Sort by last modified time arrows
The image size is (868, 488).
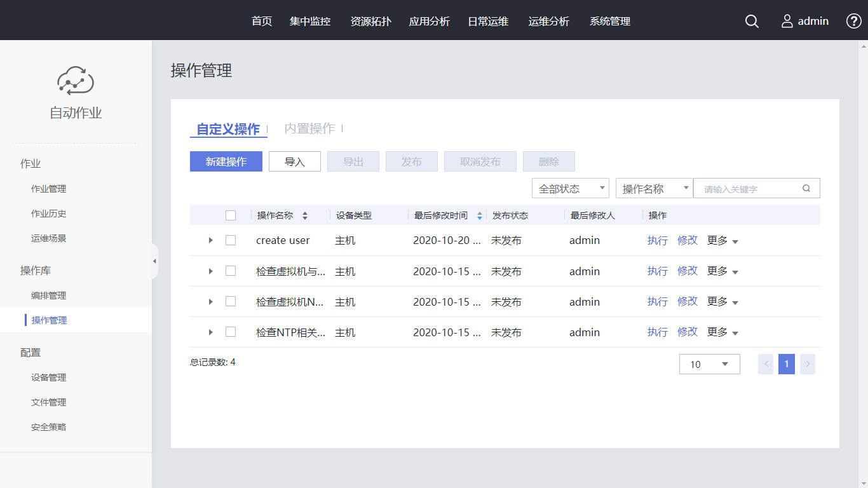480,215
